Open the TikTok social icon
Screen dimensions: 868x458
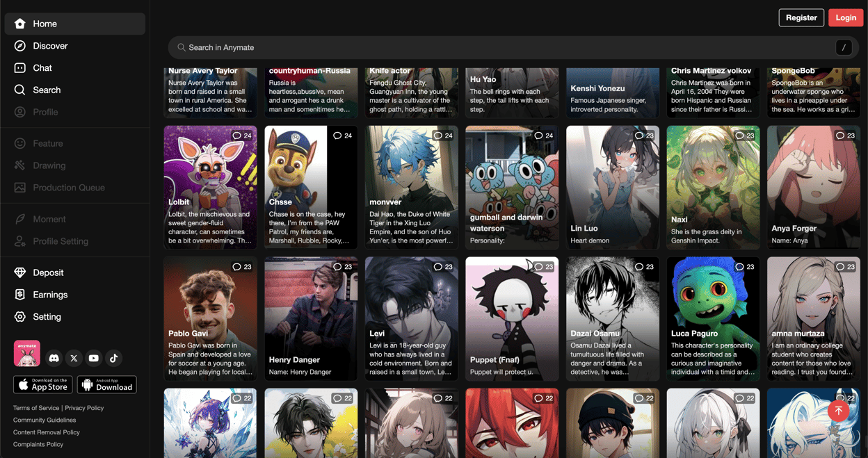pos(114,359)
